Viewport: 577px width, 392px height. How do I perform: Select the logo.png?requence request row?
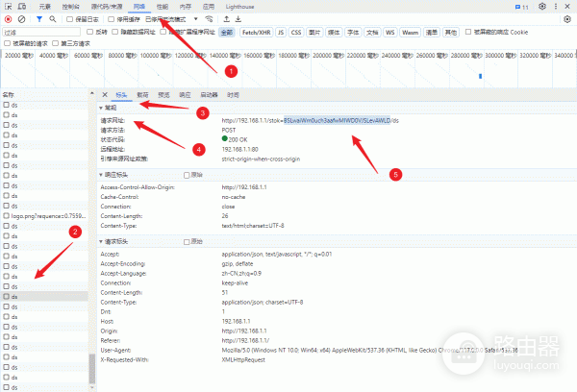(44, 216)
